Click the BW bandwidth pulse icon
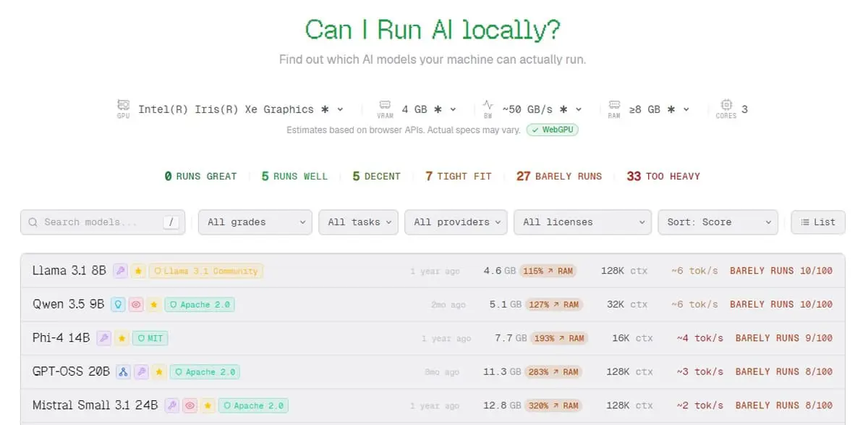Screen dimensions: 868x425 (488, 105)
